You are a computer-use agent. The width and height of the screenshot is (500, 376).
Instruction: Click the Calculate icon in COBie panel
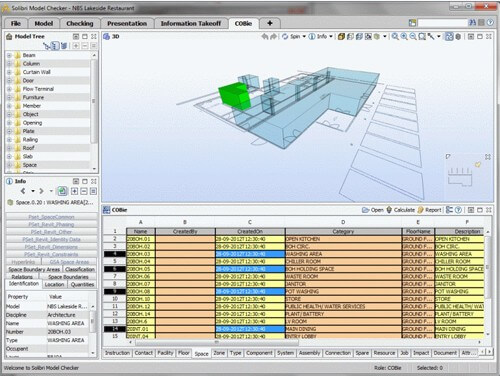point(389,210)
